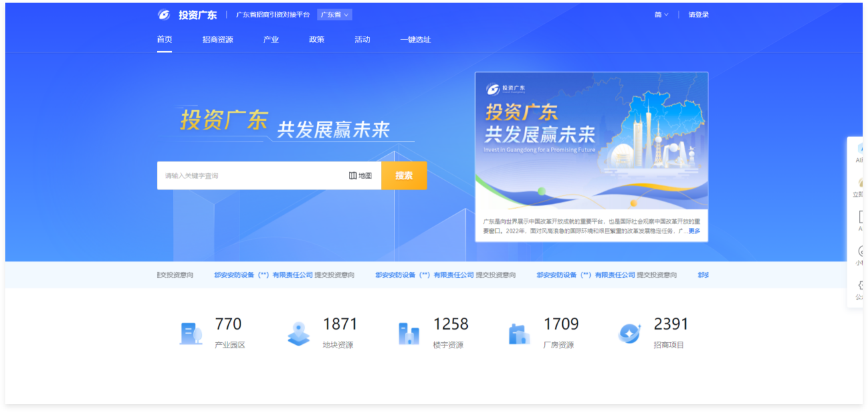Image resolution: width=868 pixels, height=412 pixels.
Task: Click the 地块资源 location pin icon
Action: 298,333
